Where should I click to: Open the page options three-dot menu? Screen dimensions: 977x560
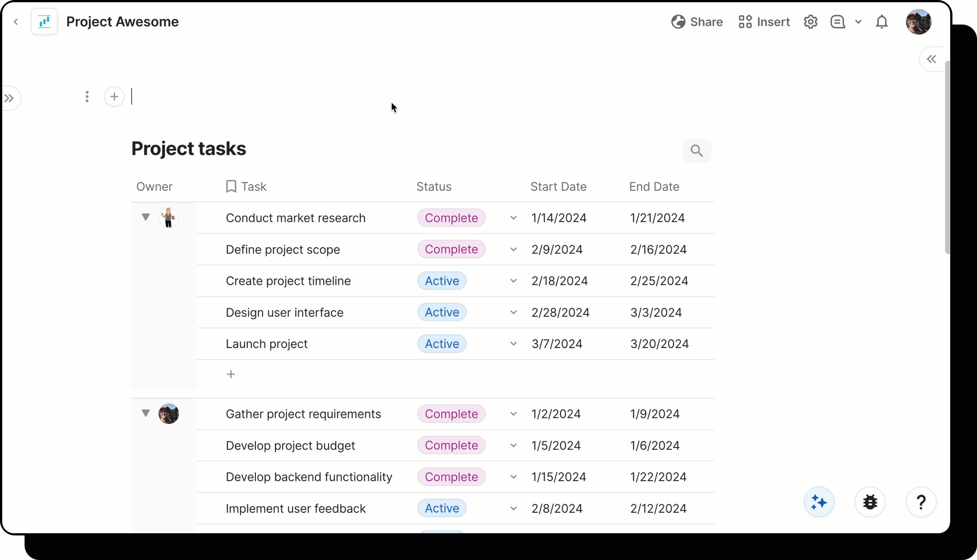pos(87,97)
